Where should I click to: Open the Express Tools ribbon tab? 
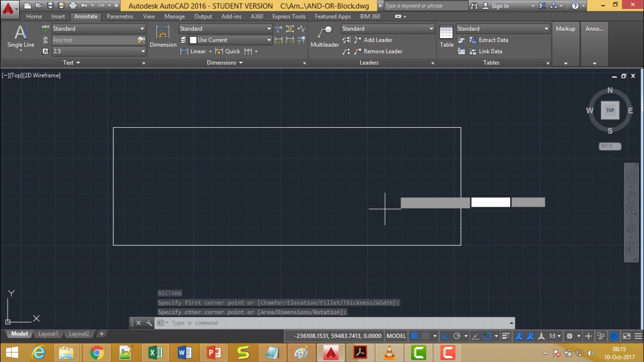[x=289, y=17]
